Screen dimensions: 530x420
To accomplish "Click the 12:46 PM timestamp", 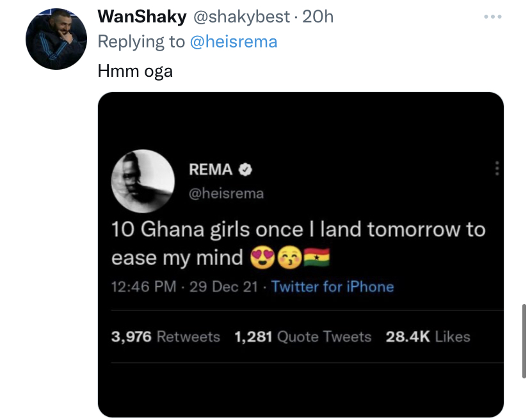I will [143, 286].
